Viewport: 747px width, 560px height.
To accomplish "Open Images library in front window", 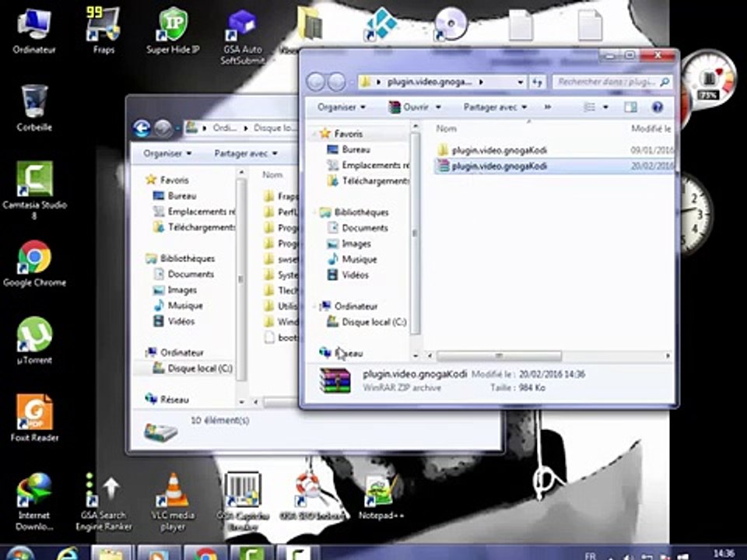I will (349, 243).
